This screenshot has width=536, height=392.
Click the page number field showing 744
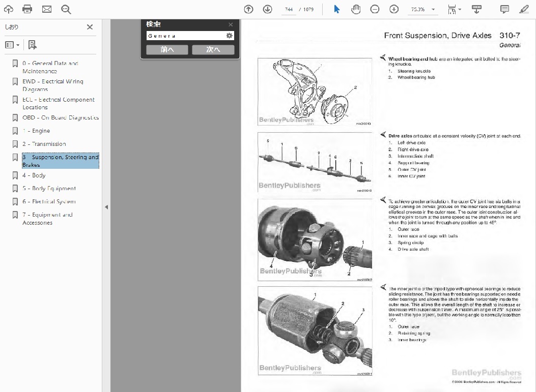(x=289, y=9)
